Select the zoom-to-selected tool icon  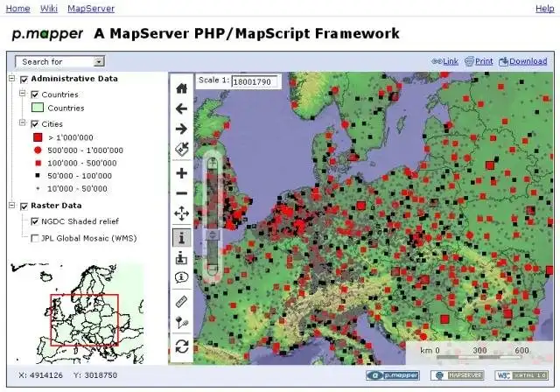pos(182,150)
